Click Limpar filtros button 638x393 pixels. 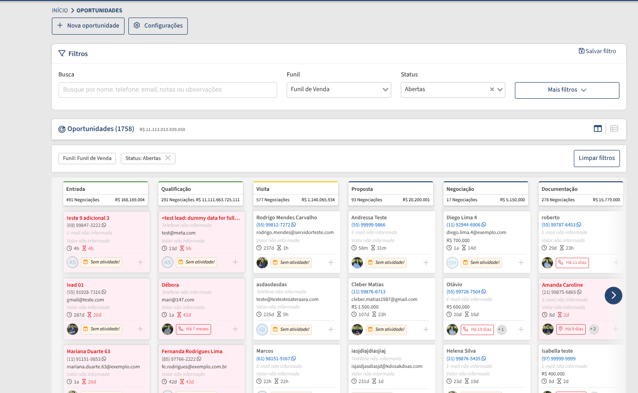click(596, 158)
